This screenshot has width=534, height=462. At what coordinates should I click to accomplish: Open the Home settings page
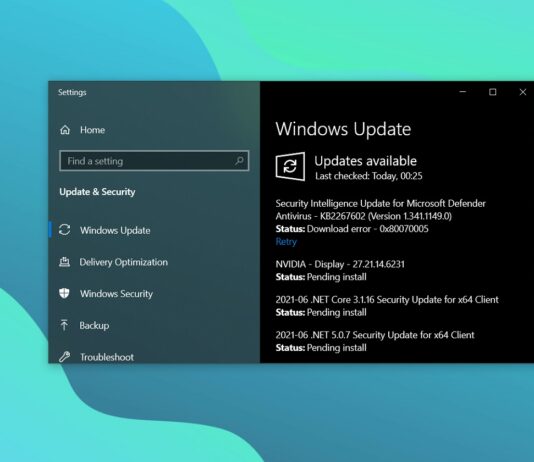tap(92, 130)
